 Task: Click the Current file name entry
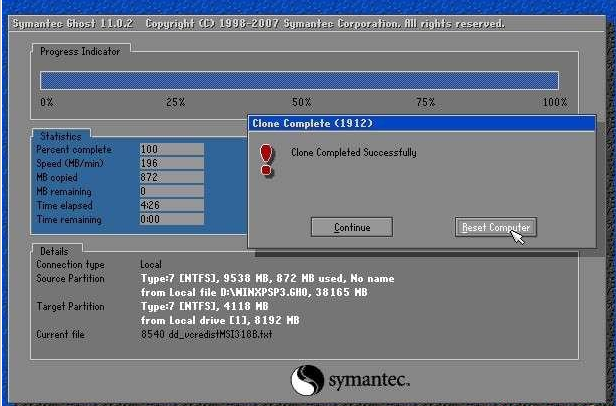point(206,333)
